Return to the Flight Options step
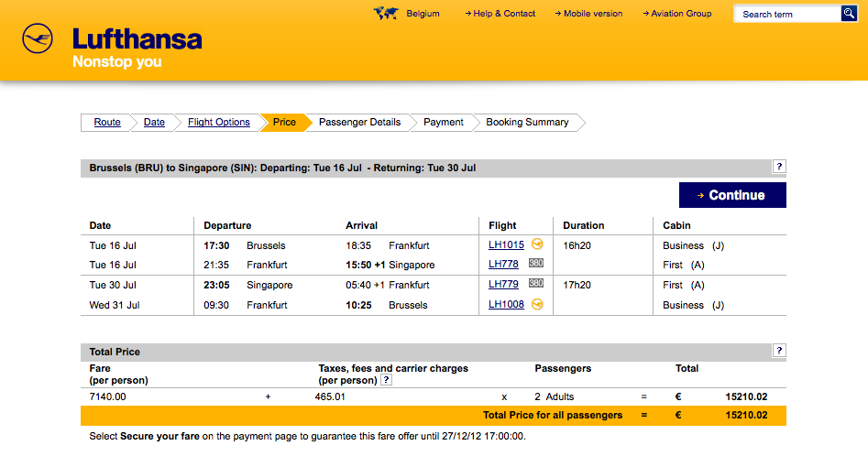This screenshot has height=456, width=868. pos(219,123)
